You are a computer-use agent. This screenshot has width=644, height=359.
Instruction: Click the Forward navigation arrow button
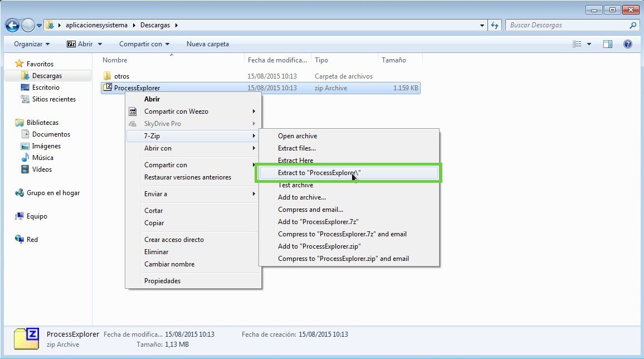[x=28, y=26]
